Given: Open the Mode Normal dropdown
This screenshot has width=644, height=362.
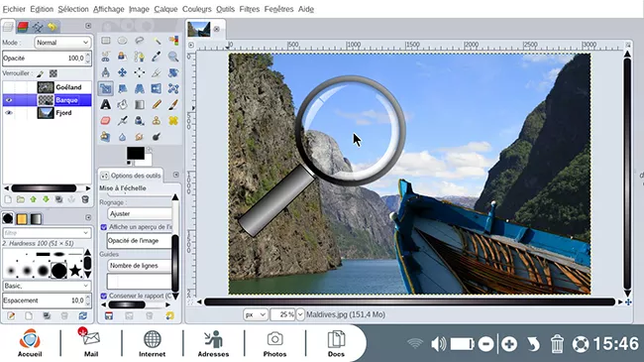Looking at the screenshot, I should [62, 43].
